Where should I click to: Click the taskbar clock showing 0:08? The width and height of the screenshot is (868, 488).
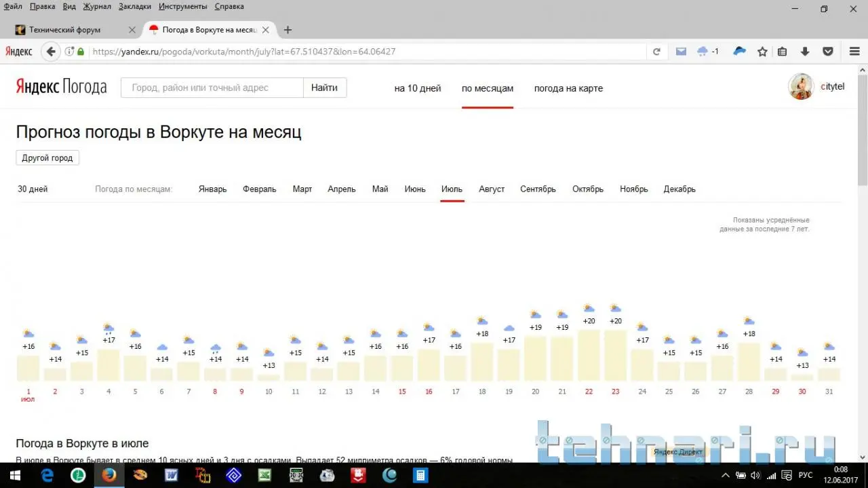coord(840,469)
